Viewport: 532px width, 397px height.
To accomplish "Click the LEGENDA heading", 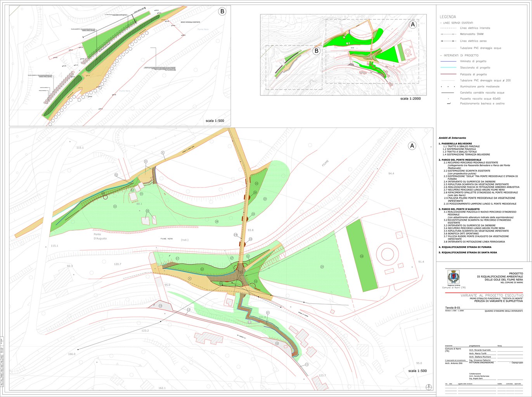I will pyautogui.click(x=448, y=17).
